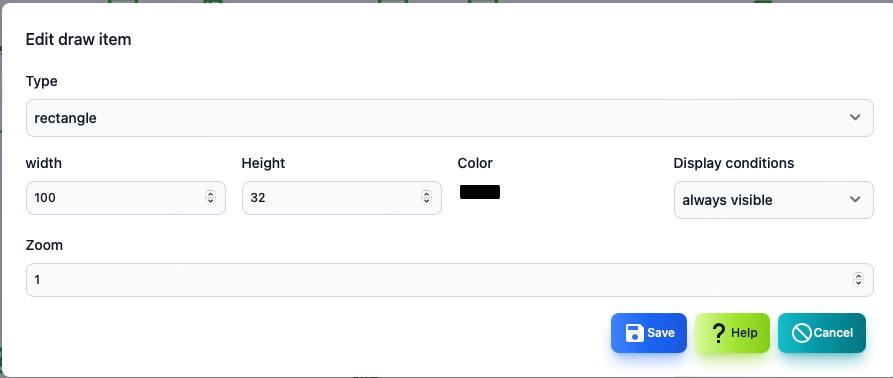
Task: Decrease width with the stepper down arrow
Action: pos(211,201)
